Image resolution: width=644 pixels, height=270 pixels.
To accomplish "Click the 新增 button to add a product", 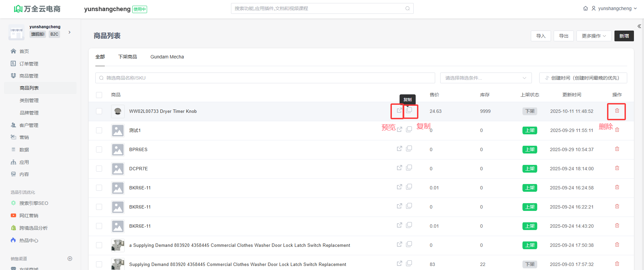I will (x=624, y=36).
